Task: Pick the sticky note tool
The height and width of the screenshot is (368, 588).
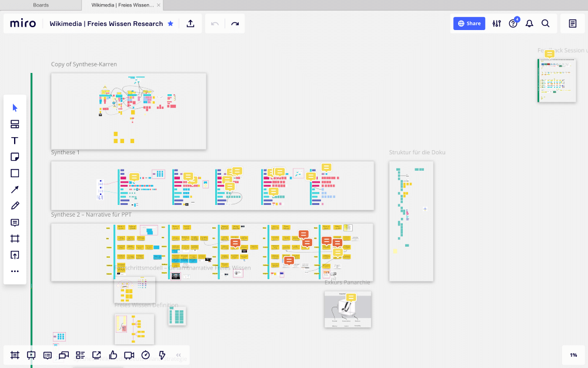Action: [x=15, y=157]
